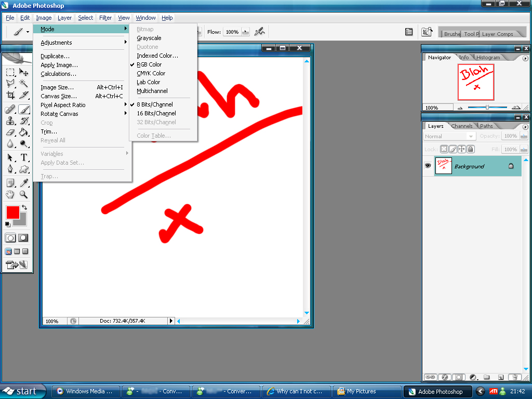Toggle lock transparent pixels
Viewport: 532px width, 399px height.
444,149
